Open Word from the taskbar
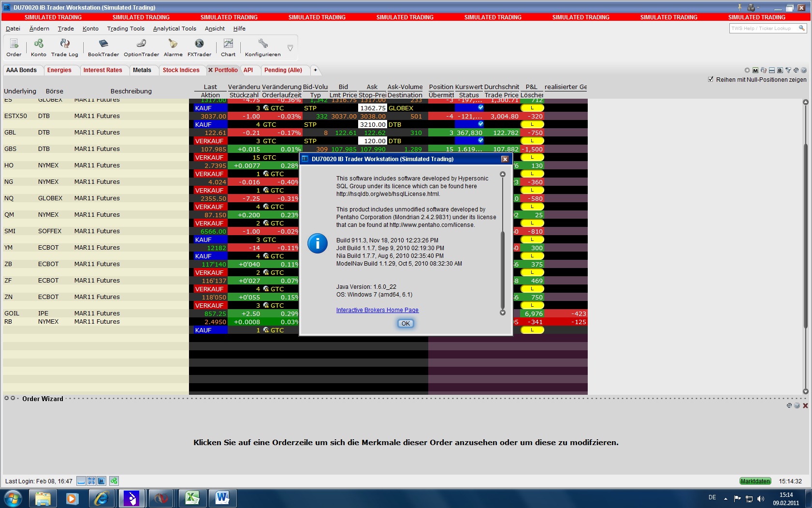Viewport: 812px width, 508px height. (222, 498)
